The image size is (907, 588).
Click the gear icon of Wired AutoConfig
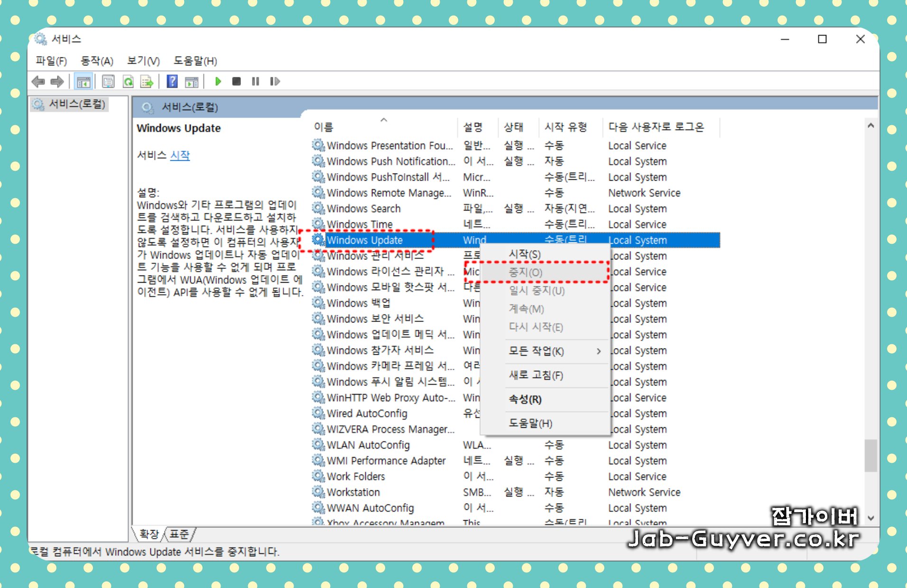[318, 413]
